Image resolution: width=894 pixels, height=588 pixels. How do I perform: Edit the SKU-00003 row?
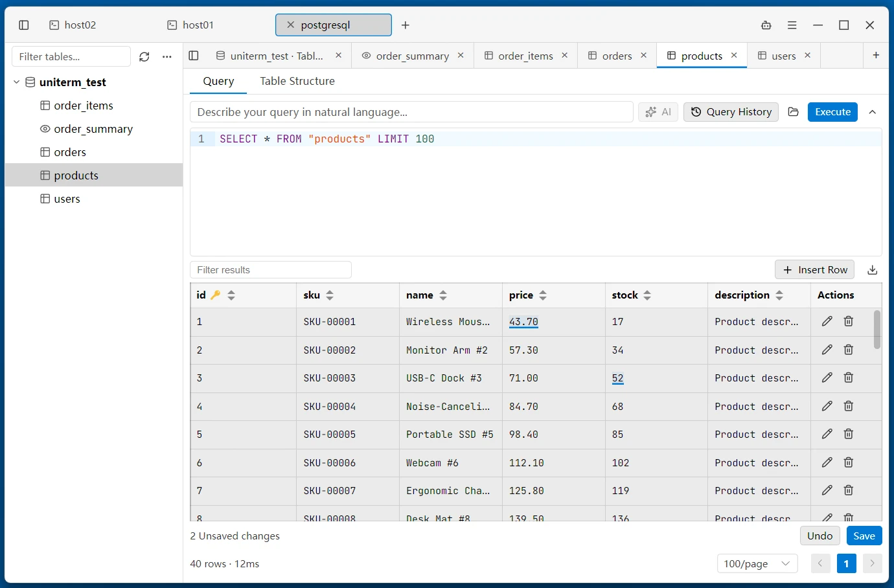pos(827,378)
